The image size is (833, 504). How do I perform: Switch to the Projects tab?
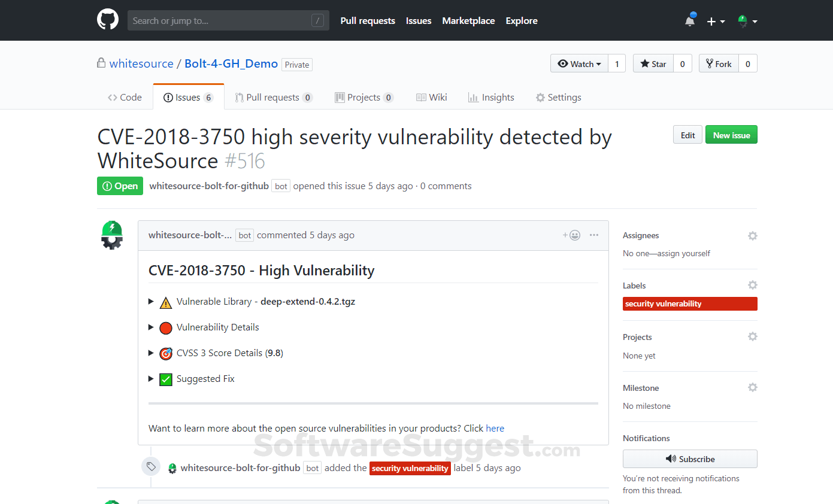(x=364, y=97)
